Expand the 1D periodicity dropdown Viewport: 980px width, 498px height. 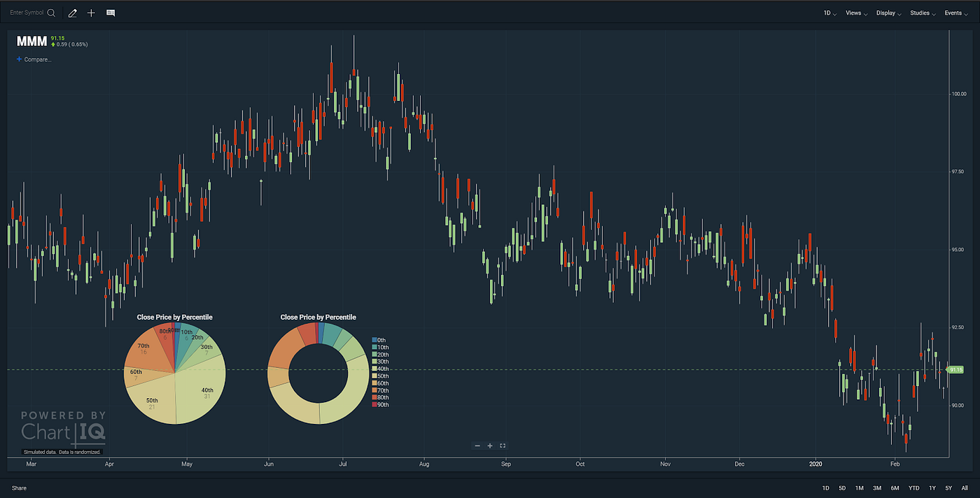coord(829,13)
